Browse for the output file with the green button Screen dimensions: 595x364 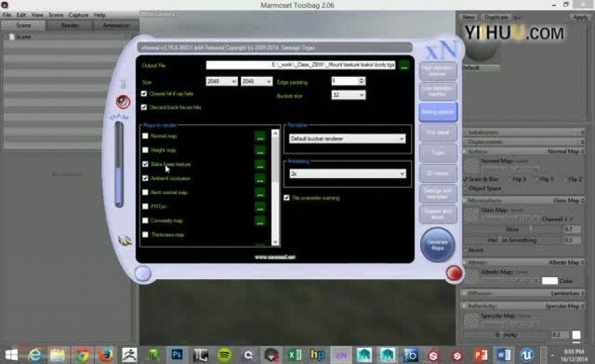(404, 65)
